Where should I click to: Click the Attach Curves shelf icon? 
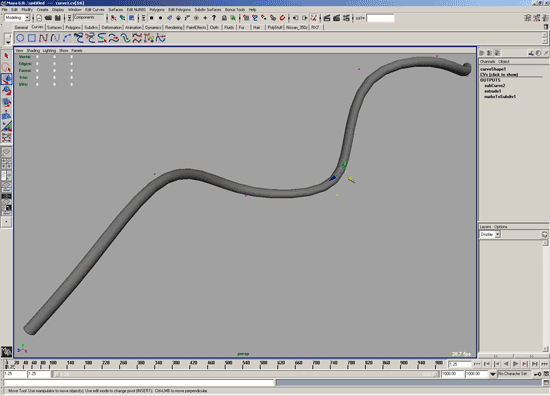tap(79, 38)
